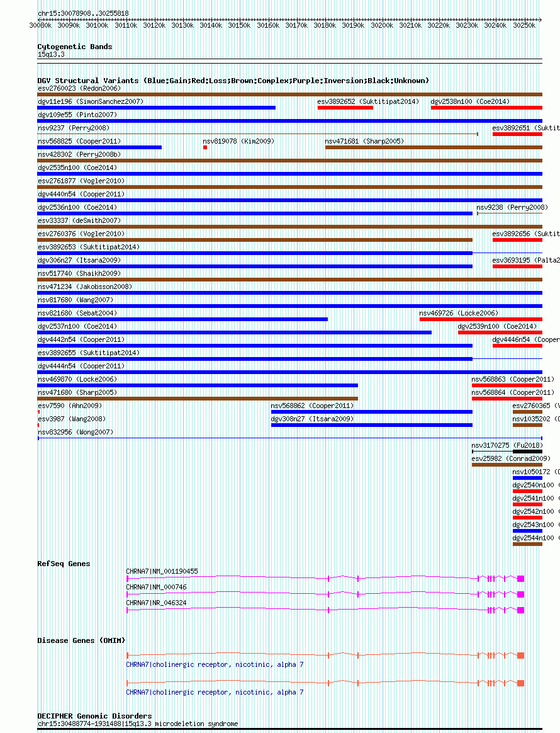
Task: Open variant esv2761877 (Vogler2010)
Action: click(x=81, y=181)
